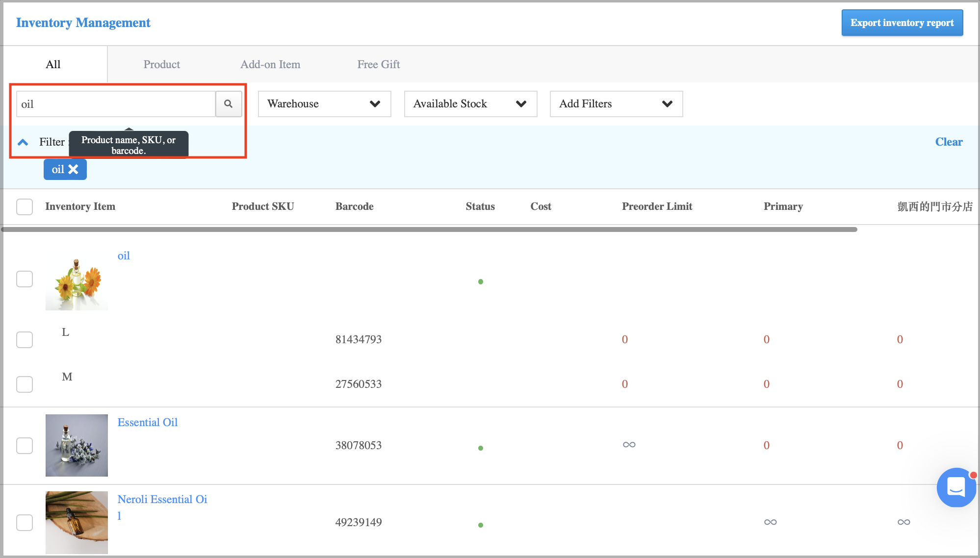Click Neroli Primary infinity symbol
Image resolution: width=980 pixels, height=558 pixels.
(x=771, y=522)
